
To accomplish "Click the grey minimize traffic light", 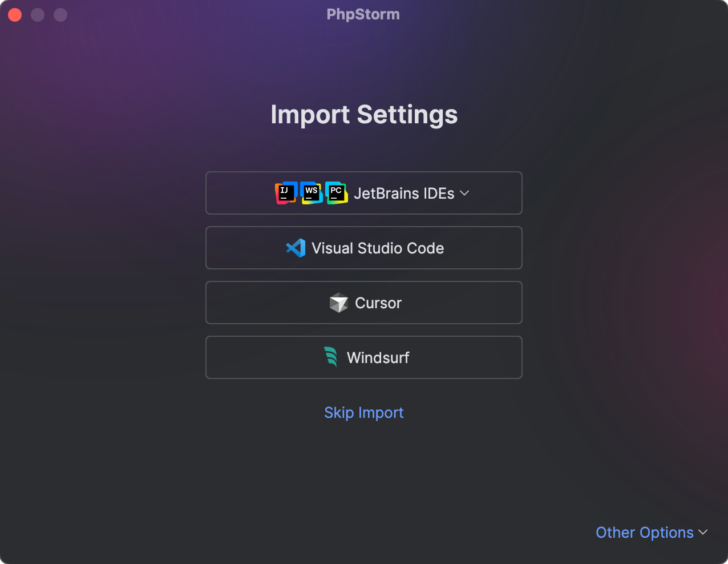I will (38, 14).
